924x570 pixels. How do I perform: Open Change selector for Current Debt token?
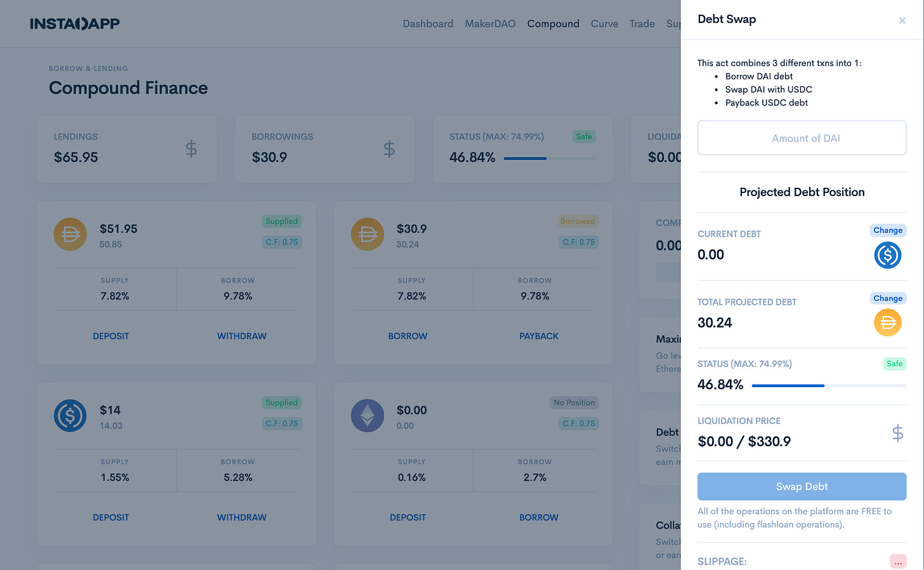(887, 230)
